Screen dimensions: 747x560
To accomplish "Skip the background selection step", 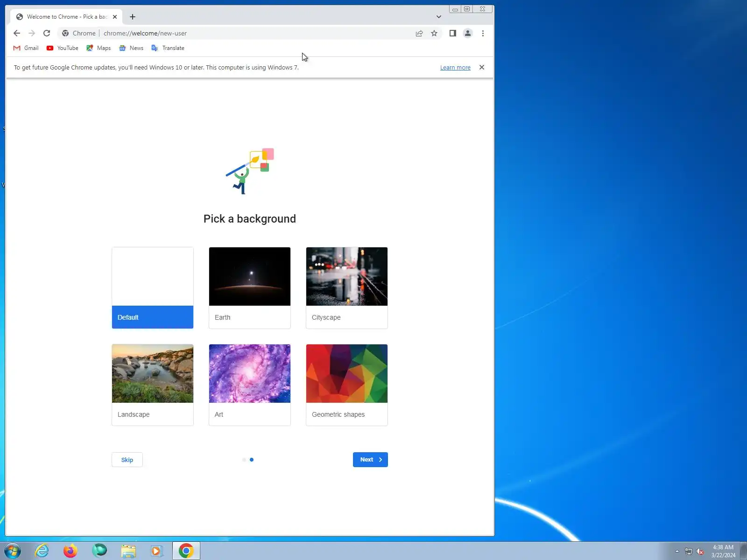I will [x=127, y=460].
